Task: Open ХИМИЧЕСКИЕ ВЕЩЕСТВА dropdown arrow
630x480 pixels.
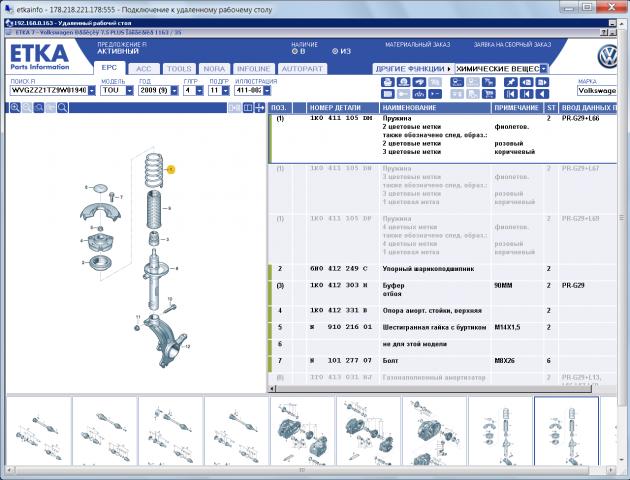Action: [x=544, y=69]
